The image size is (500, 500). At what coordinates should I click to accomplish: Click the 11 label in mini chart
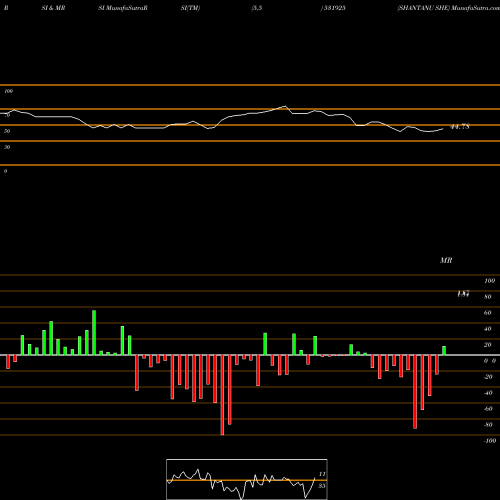click(x=322, y=474)
